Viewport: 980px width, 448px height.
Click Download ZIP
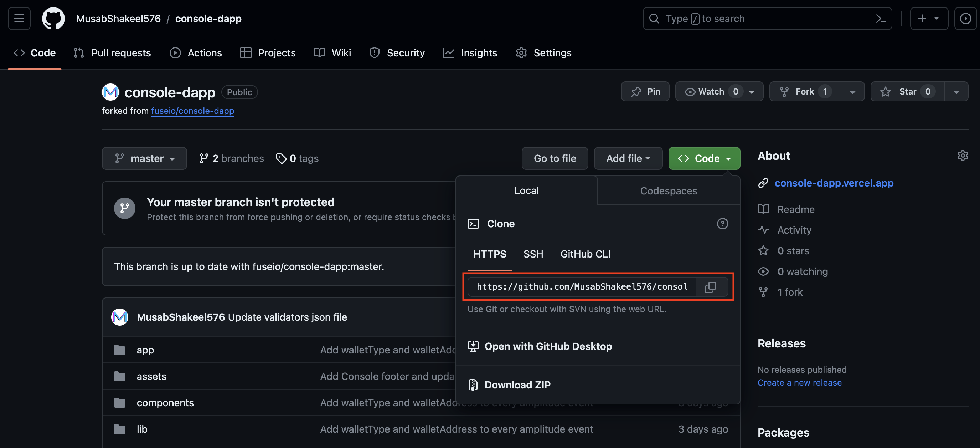click(517, 385)
